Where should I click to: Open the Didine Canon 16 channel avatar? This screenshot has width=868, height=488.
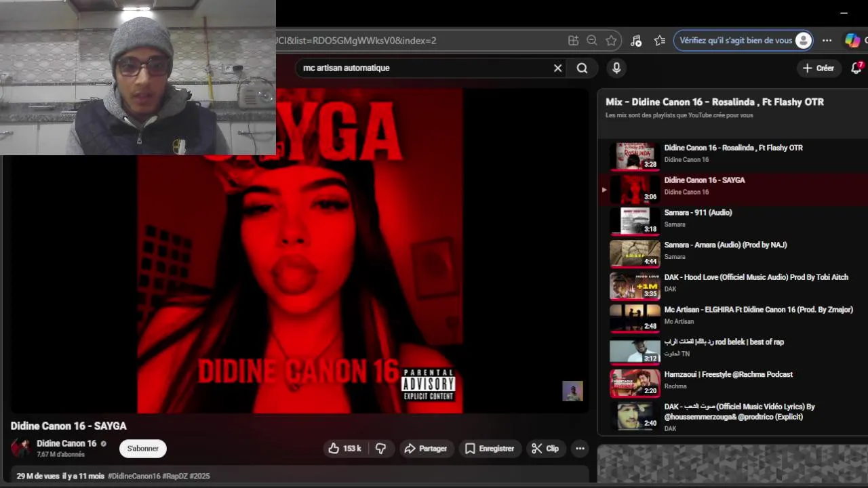[20, 448]
